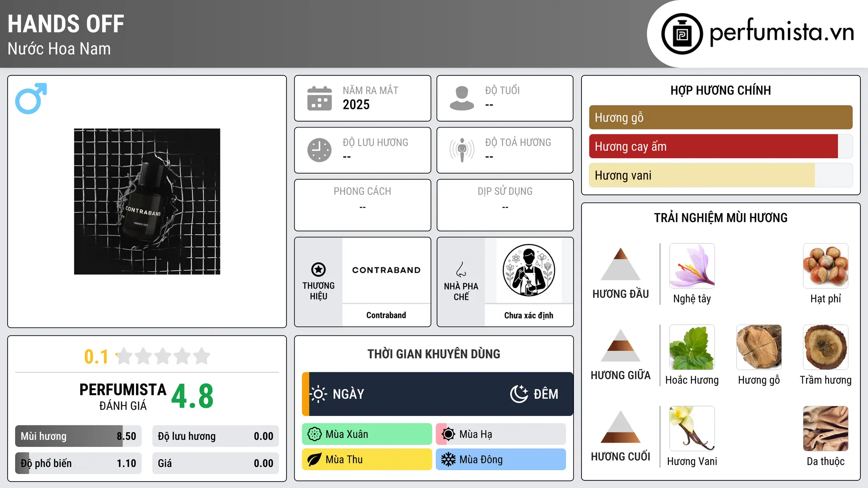
Task: Click the Thời gian khuyên dùng heading
Action: pos(434,354)
